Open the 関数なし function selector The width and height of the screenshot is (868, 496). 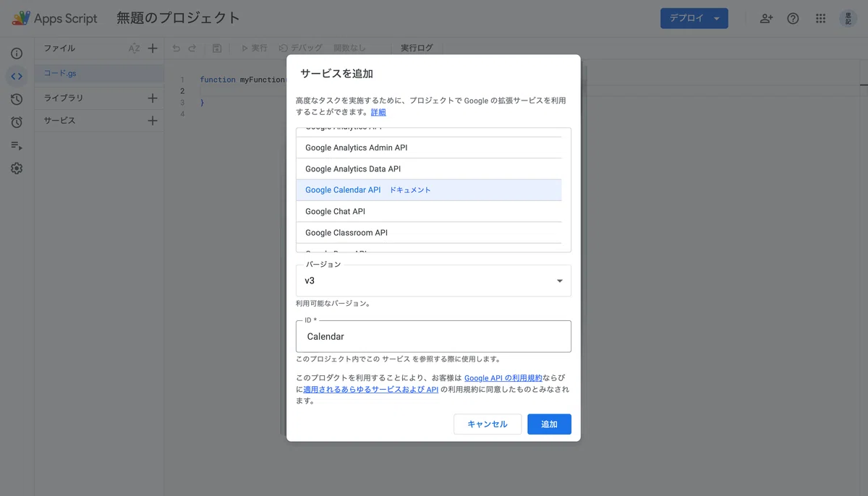(x=349, y=48)
